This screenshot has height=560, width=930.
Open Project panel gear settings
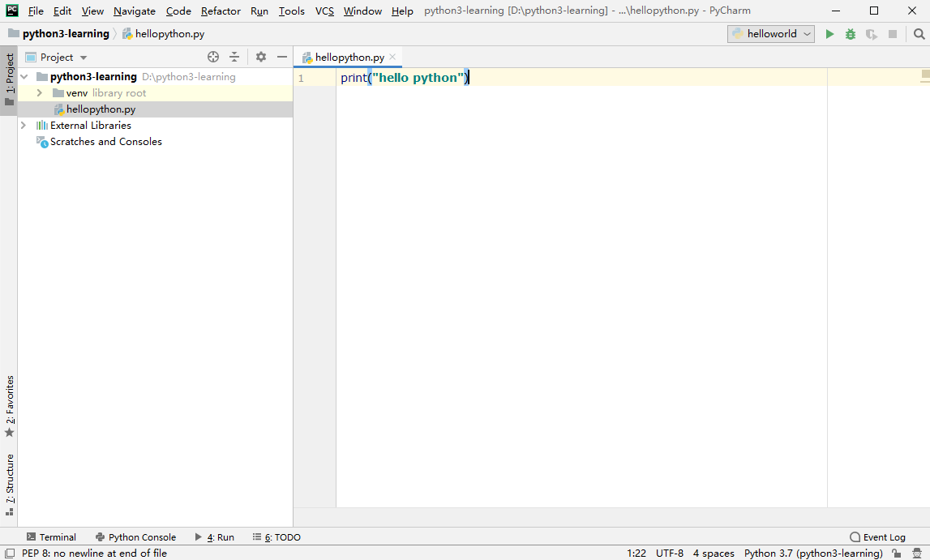261,57
